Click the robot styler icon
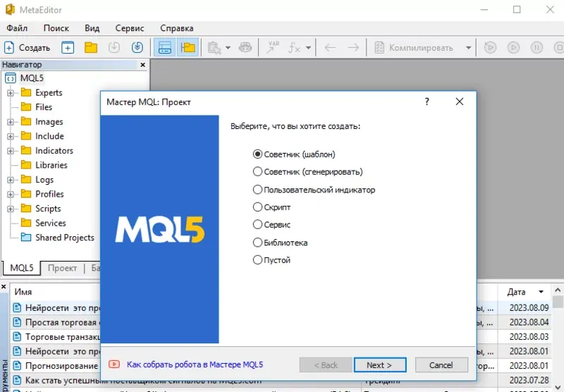 click(245, 47)
